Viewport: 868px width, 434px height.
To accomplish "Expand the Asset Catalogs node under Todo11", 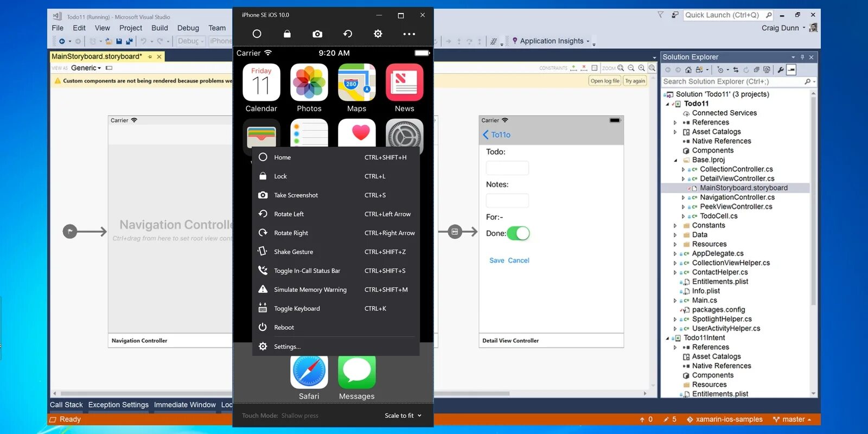I will click(675, 132).
